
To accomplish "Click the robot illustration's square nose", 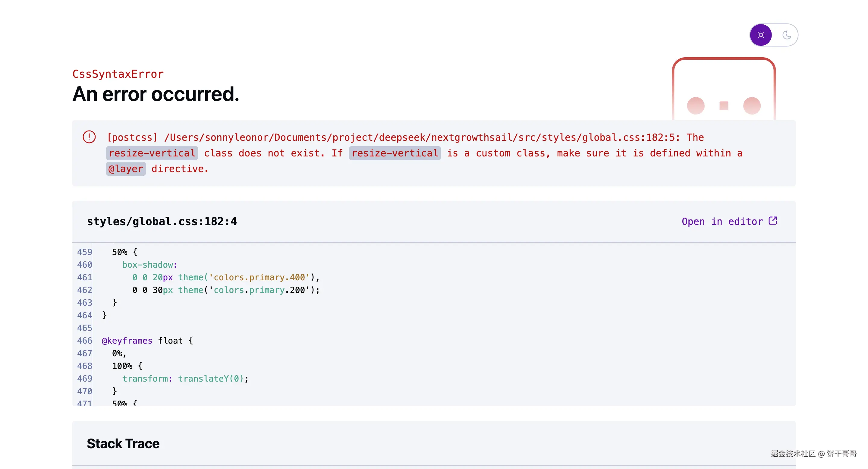I will click(724, 106).
